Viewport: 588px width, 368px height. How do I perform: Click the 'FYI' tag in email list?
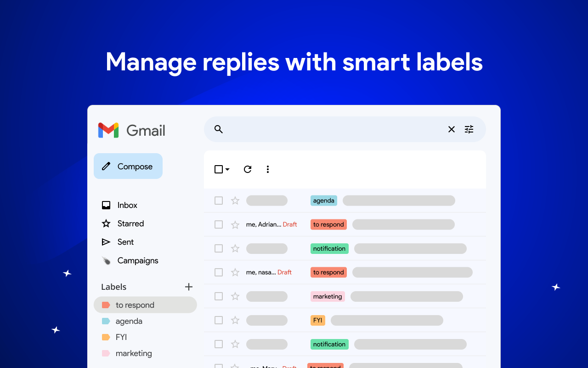coord(318,320)
